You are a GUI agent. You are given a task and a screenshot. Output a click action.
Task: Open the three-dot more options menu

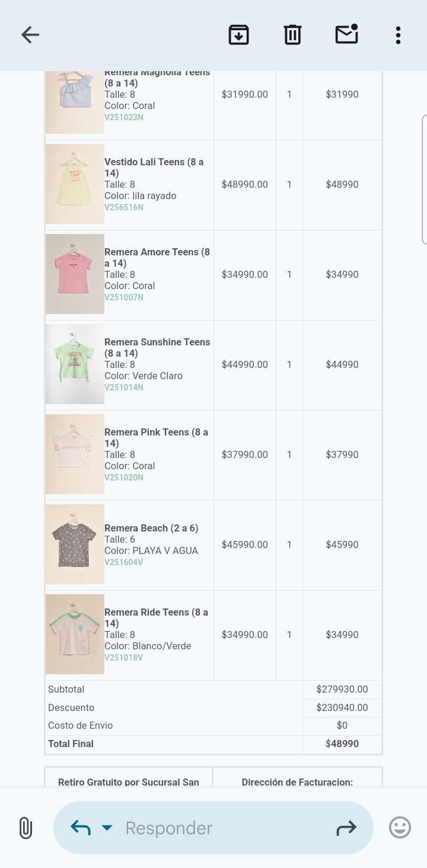point(398,35)
